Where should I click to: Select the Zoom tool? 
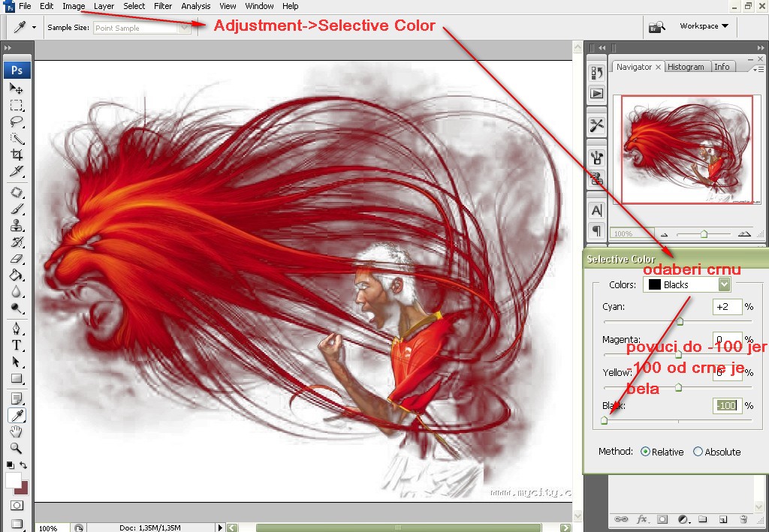tap(17, 448)
